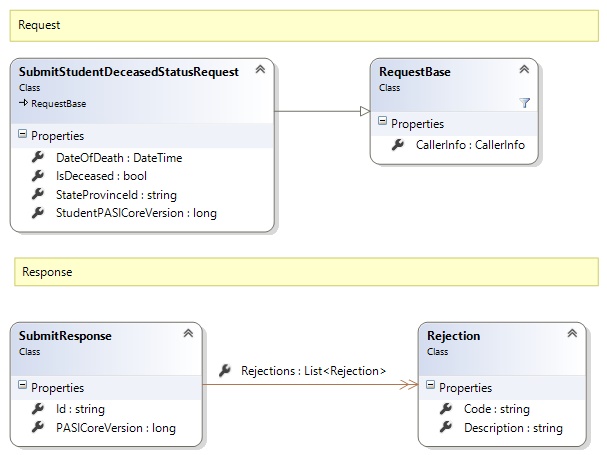Collapse the SubmitStudentDeceasedStatusRequest class box
Screen dimensions: 607x455
260,70
